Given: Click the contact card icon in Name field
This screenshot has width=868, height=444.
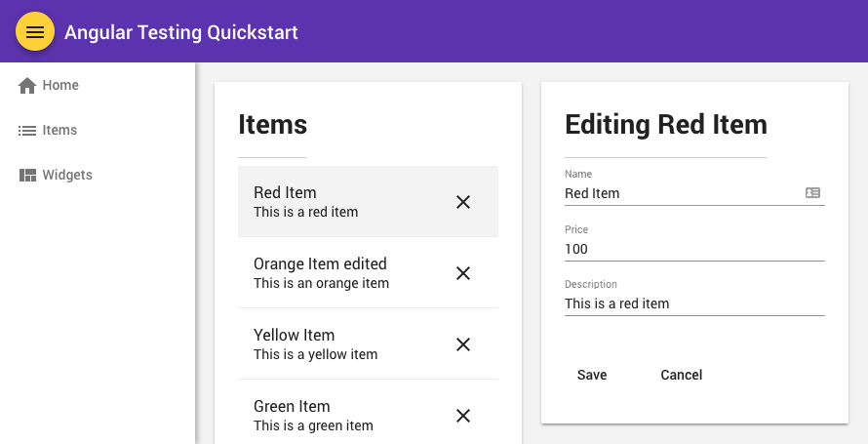Looking at the screenshot, I should point(812,192).
